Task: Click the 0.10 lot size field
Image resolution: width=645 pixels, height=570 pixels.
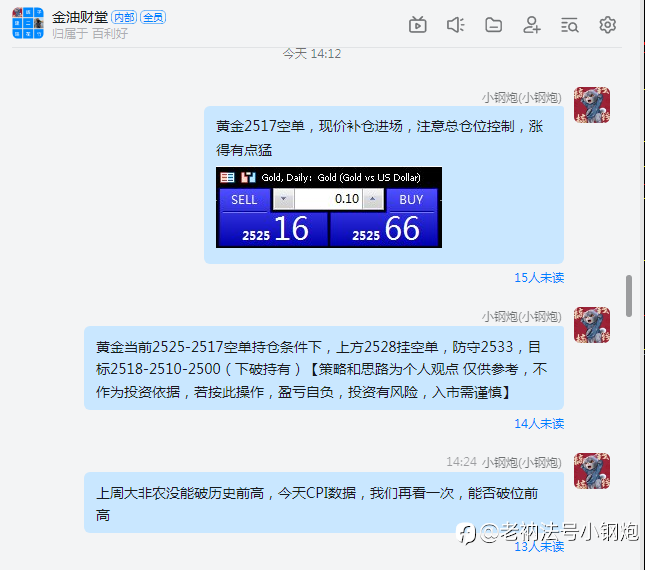Action: click(x=328, y=199)
